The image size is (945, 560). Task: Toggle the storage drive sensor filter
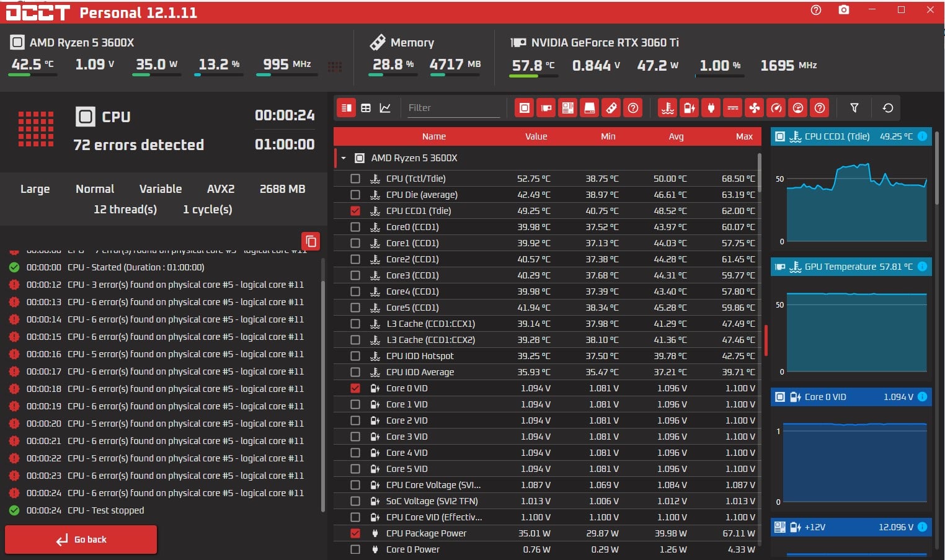(x=590, y=108)
